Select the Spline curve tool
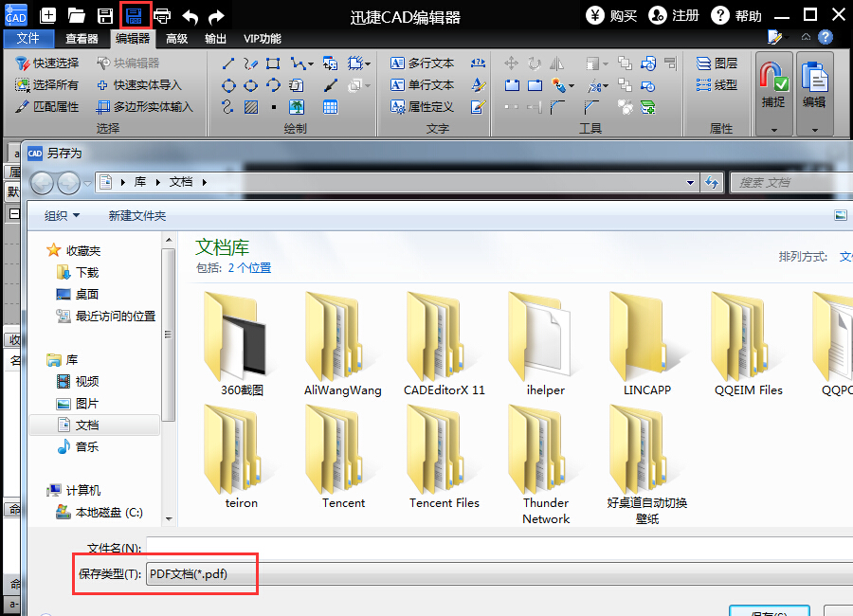The height and width of the screenshot is (616, 853). pyautogui.click(x=227, y=107)
